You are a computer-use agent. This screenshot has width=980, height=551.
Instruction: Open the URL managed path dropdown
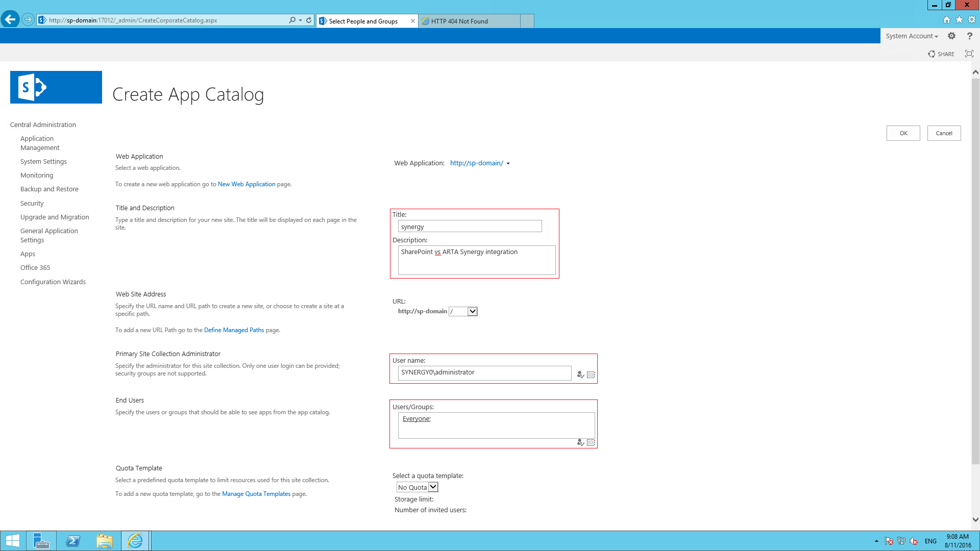[463, 311]
